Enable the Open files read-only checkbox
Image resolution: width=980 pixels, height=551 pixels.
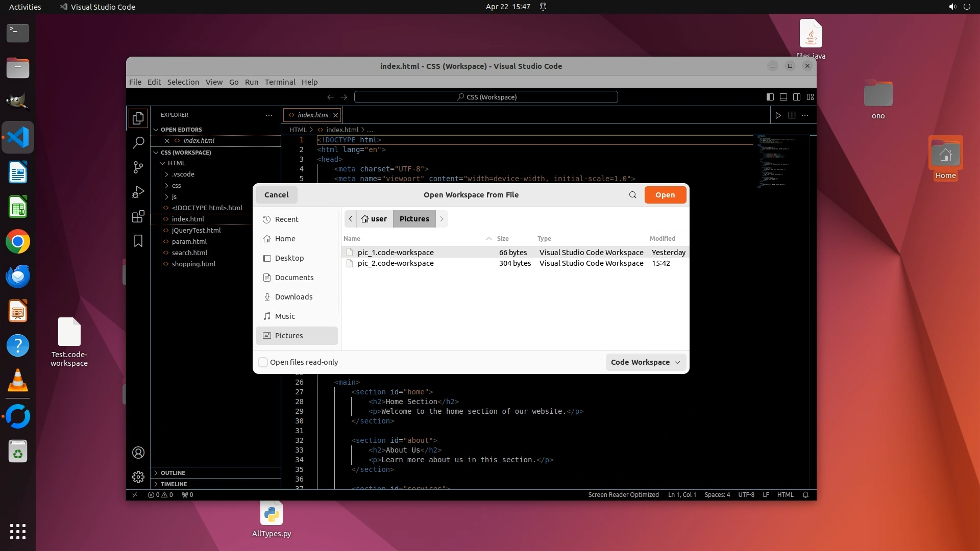click(x=263, y=362)
